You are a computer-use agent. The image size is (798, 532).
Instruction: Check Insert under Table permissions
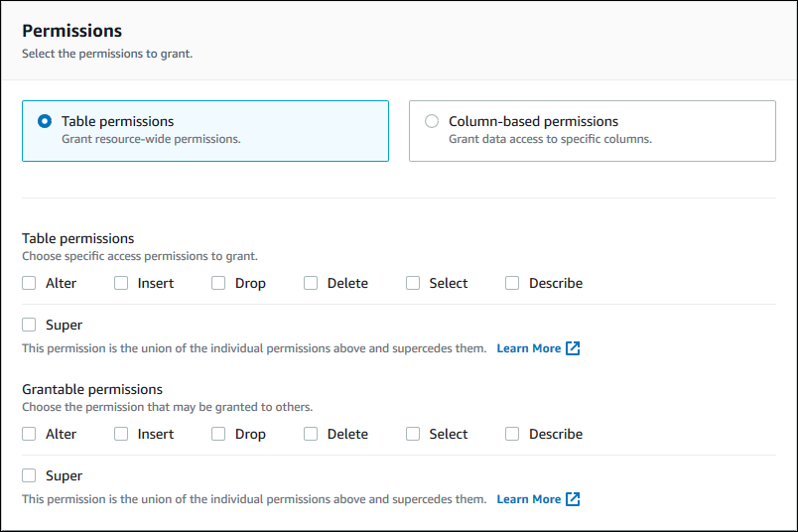click(121, 283)
